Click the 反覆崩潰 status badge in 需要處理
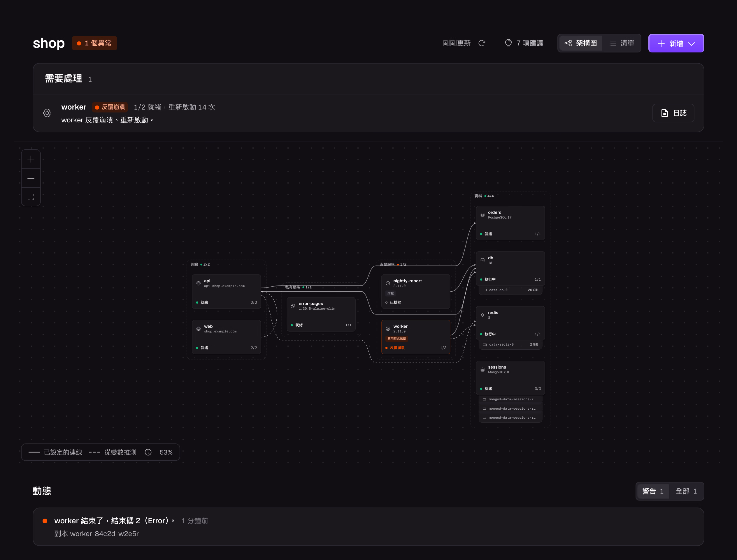 tap(110, 107)
